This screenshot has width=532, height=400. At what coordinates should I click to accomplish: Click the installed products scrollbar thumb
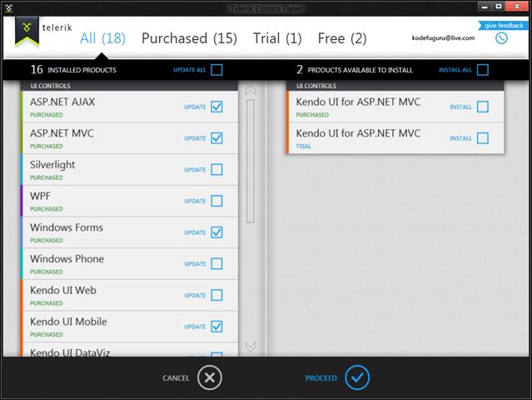[x=251, y=161]
